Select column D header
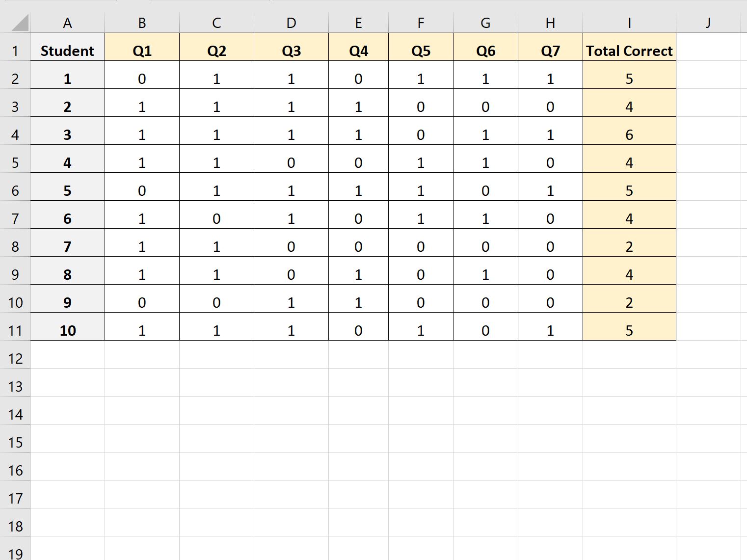The width and height of the screenshot is (747, 560). click(x=291, y=23)
